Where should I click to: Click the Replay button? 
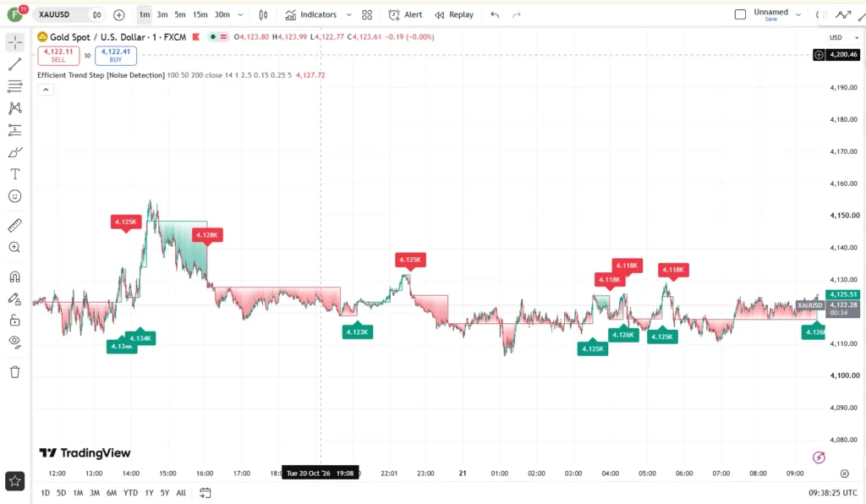pyautogui.click(x=454, y=15)
